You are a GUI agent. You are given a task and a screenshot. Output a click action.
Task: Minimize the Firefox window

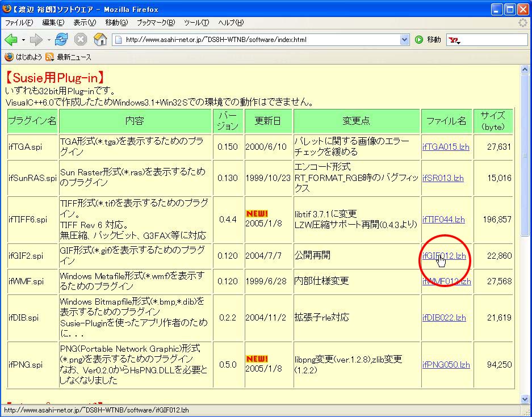click(497, 9)
